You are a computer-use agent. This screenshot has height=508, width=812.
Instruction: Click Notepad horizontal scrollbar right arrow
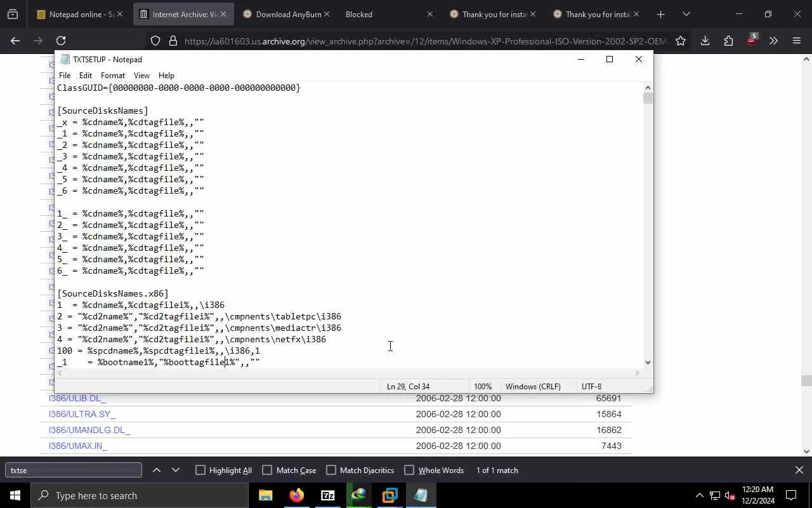coord(638,373)
